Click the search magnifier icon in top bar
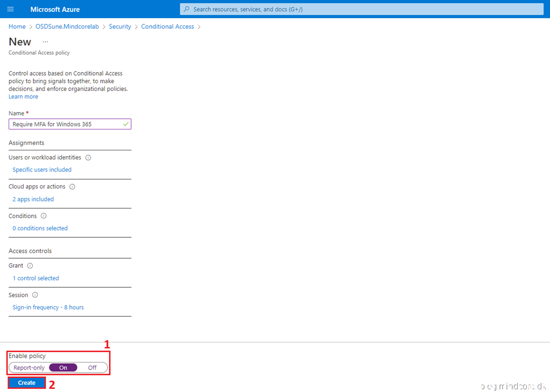Screen dimensions: 550x392 187,9
